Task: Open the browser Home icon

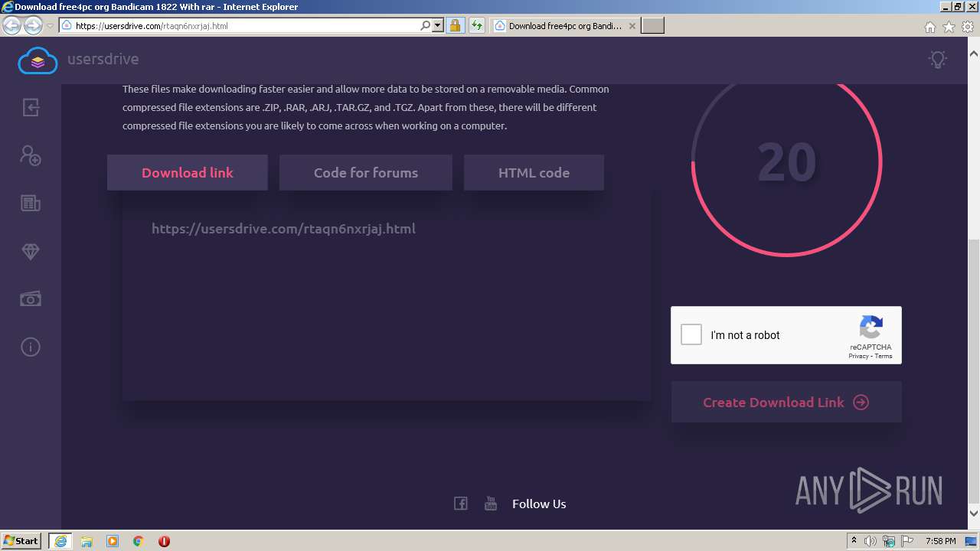Action: tap(929, 27)
